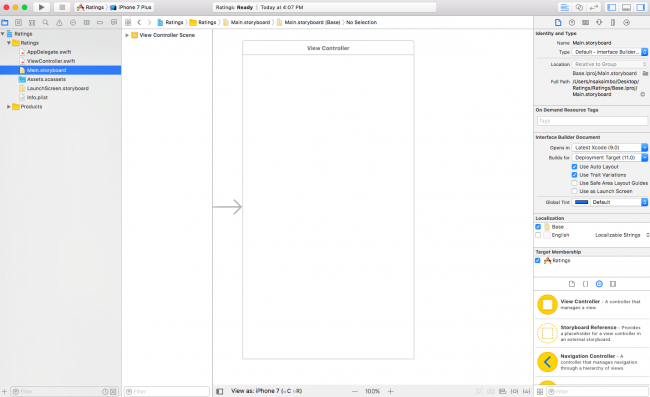Show the File inspector

click(x=558, y=22)
